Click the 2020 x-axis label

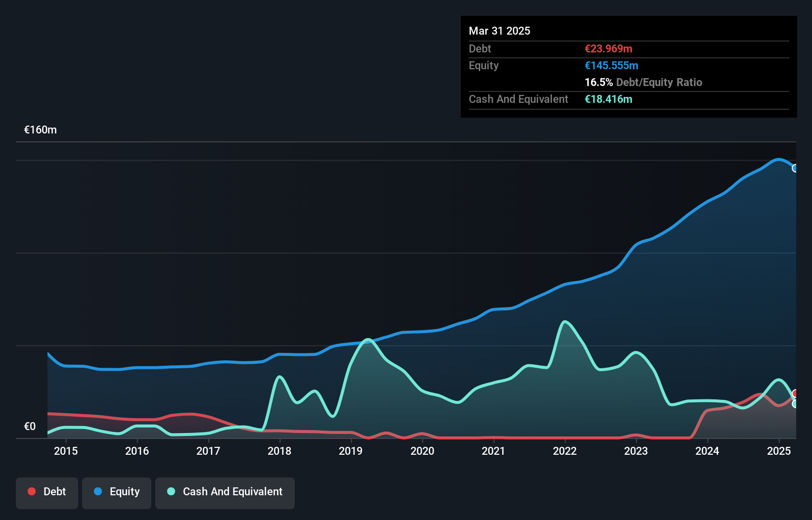[422, 451]
